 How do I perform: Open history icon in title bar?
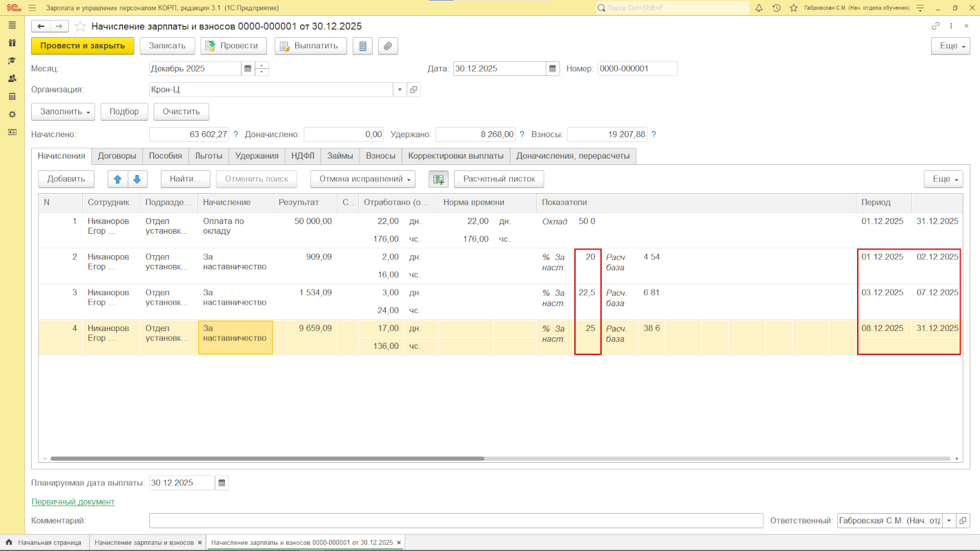coord(776,8)
